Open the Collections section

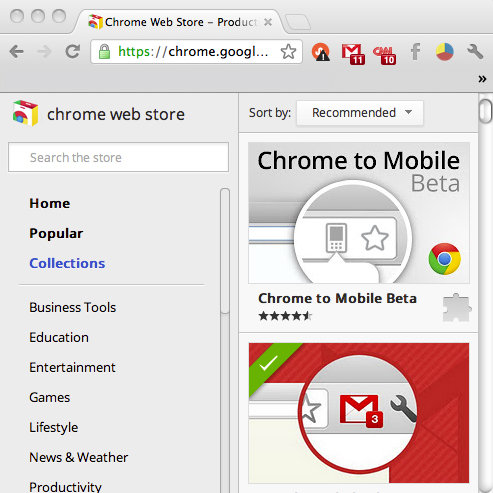coord(67,263)
